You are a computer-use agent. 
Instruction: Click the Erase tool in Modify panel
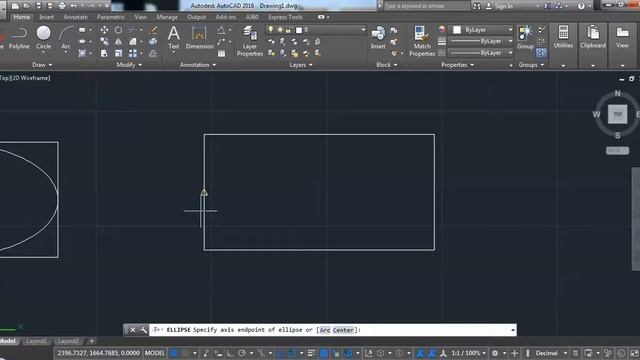coord(153,30)
